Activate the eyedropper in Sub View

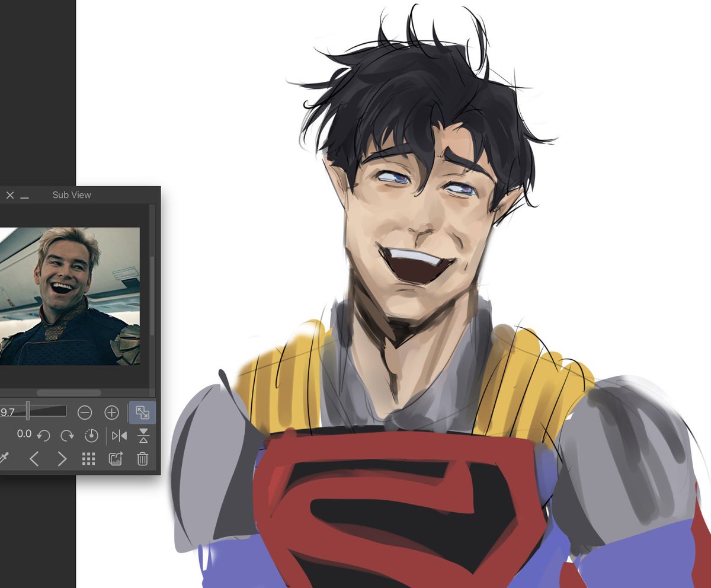click(x=4, y=458)
